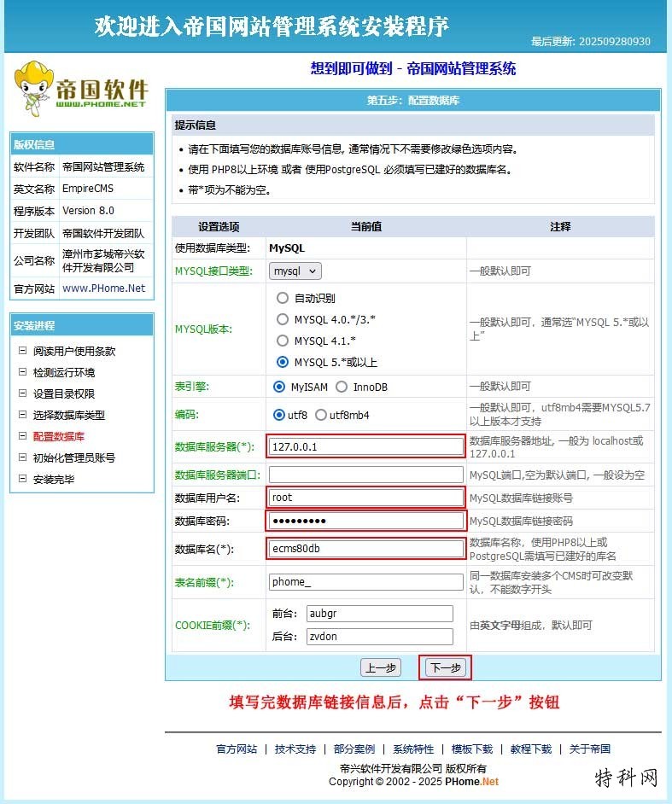Open the 模板下载 footer link

pyautogui.click(x=472, y=749)
